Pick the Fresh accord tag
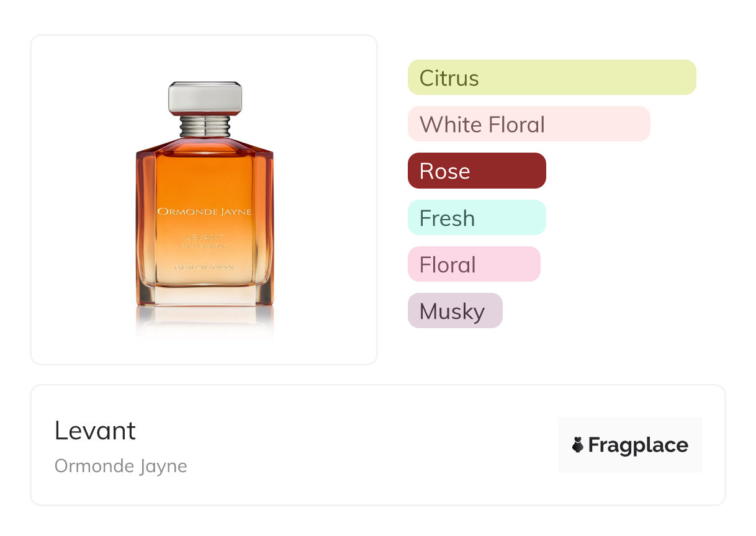 (x=477, y=218)
